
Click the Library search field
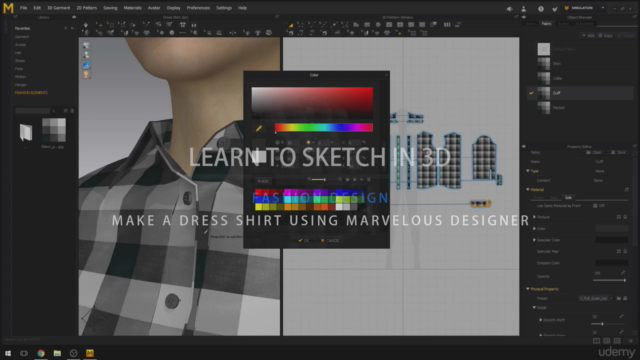click(33, 111)
